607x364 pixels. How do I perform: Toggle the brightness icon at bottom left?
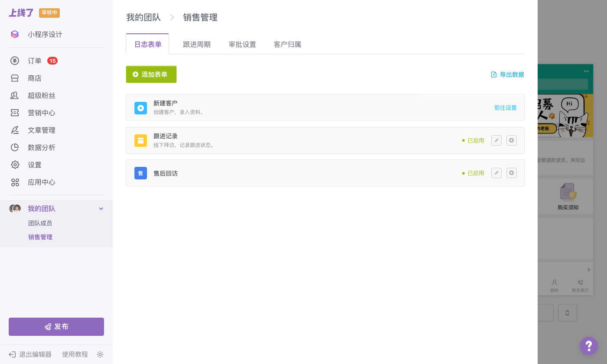(x=100, y=354)
